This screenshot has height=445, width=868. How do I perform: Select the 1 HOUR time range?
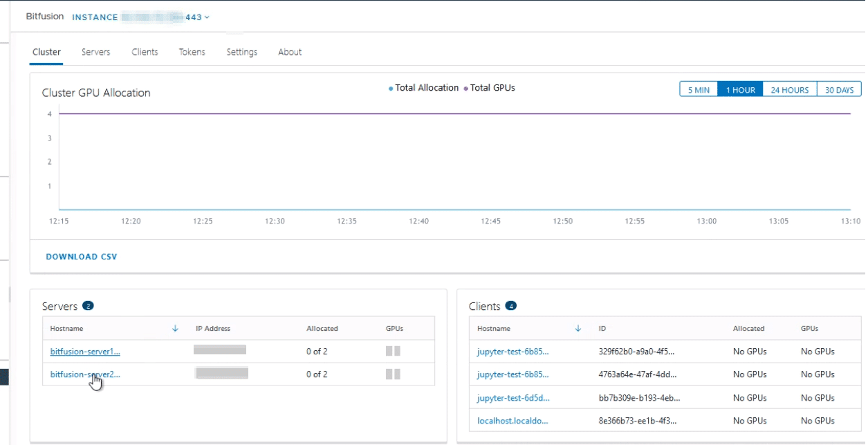[740, 89]
